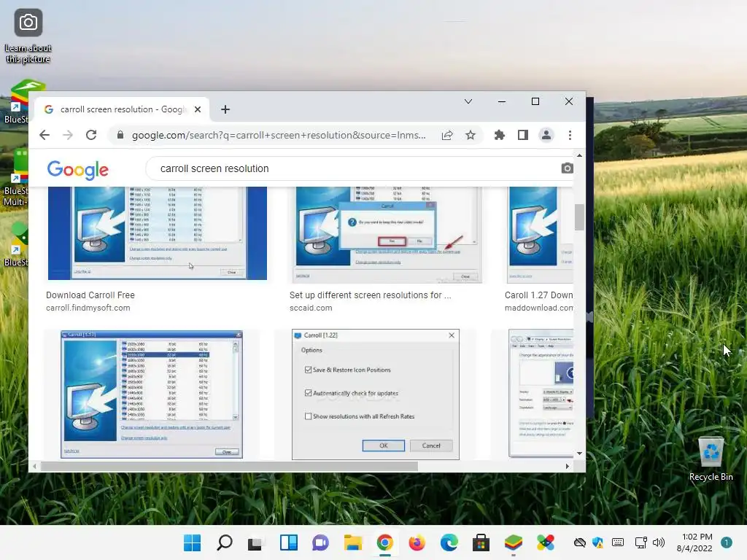
Task: Open network status tray icon
Action: coord(640,542)
